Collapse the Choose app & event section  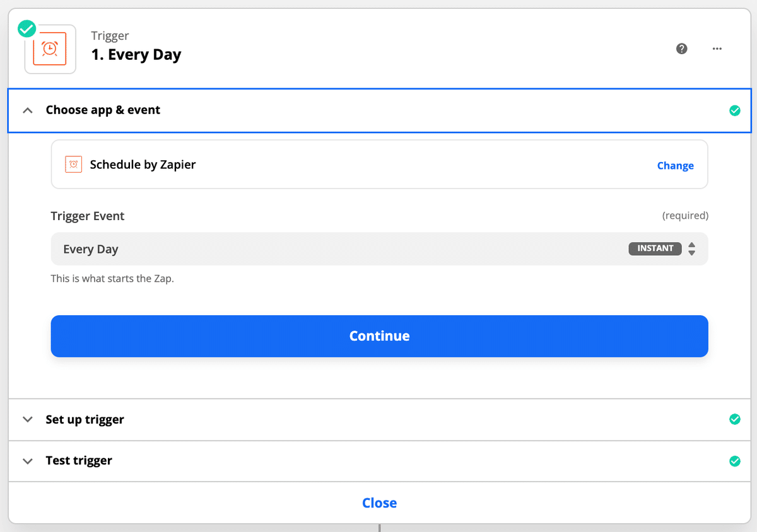27,110
